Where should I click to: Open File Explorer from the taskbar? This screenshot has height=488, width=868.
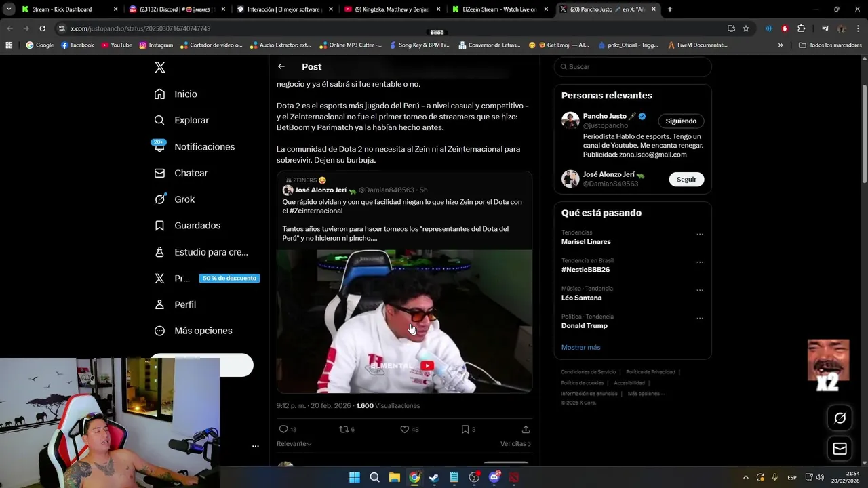pos(395,477)
